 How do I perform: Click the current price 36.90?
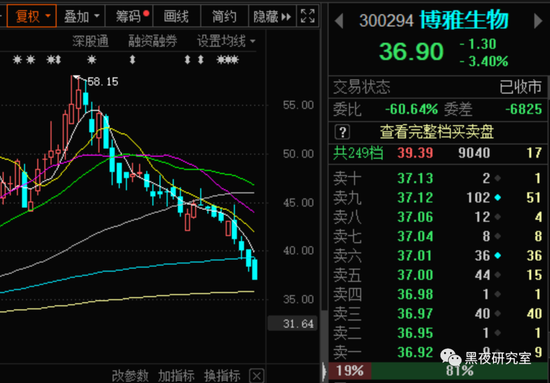click(x=411, y=52)
